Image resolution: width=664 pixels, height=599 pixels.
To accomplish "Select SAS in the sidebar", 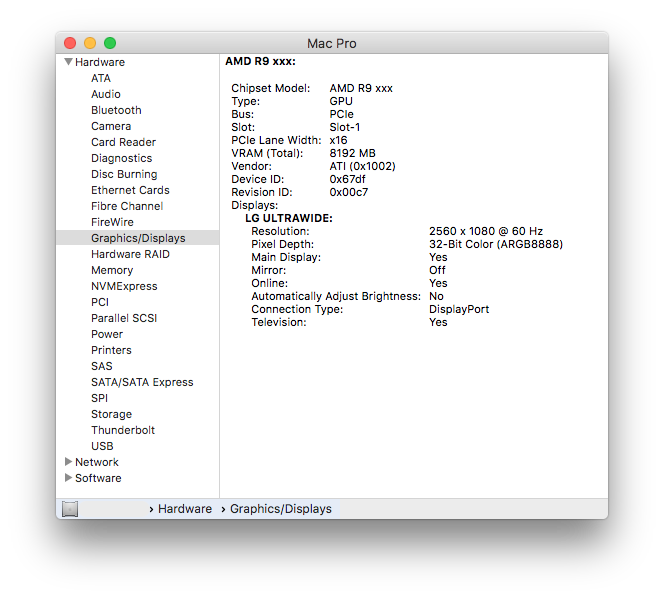I will click(x=102, y=366).
